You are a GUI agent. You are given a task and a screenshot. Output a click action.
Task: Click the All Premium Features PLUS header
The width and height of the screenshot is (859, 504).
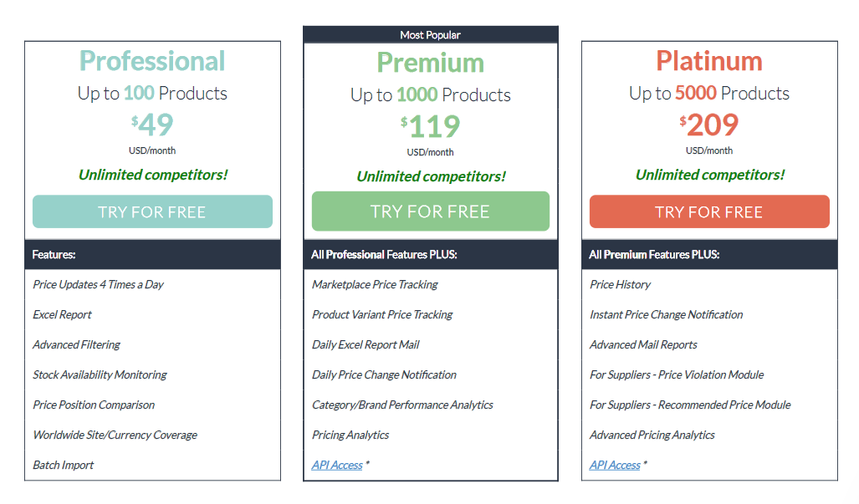[x=654, y=254]
